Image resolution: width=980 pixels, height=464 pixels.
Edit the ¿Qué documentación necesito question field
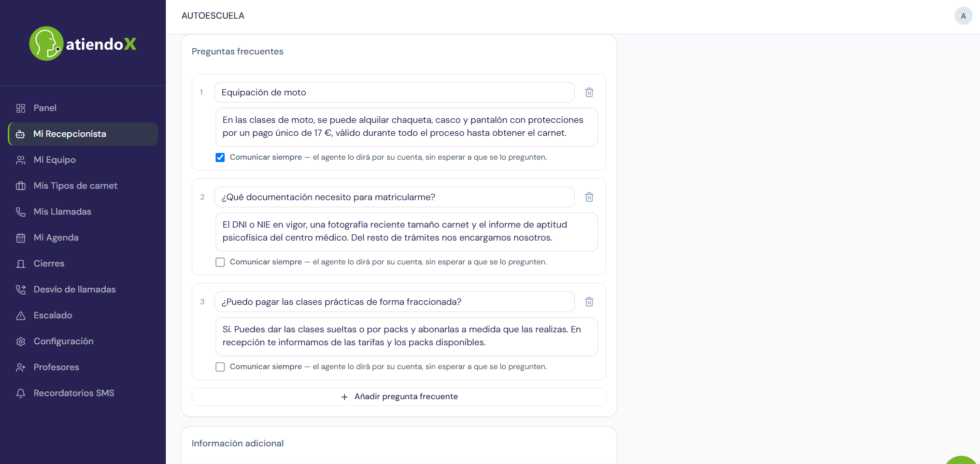[x=394, y=197]
